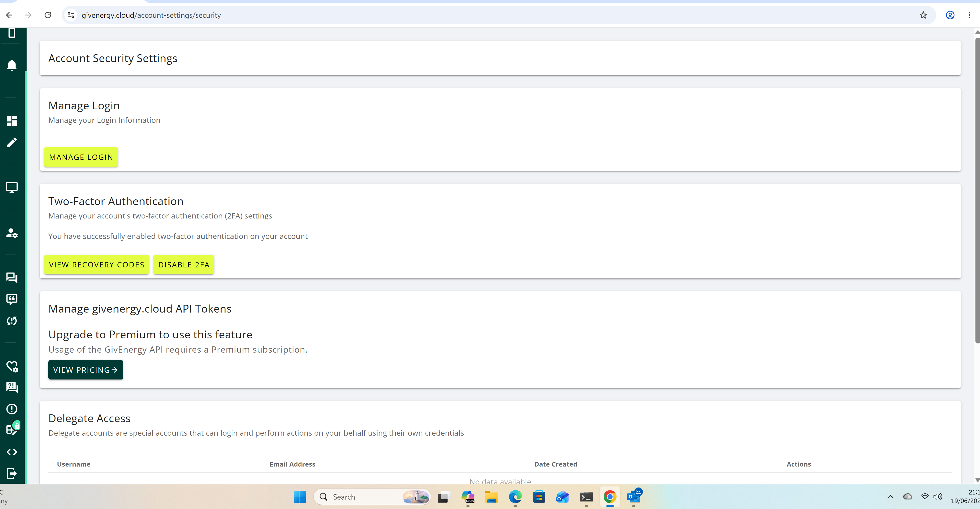Click the VIEW PRICING button
The image size is (980, 509).
86,370
